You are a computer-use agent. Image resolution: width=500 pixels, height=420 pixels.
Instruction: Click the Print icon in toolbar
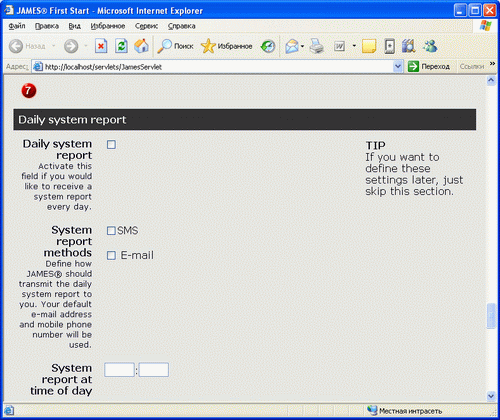coord(316,46)
